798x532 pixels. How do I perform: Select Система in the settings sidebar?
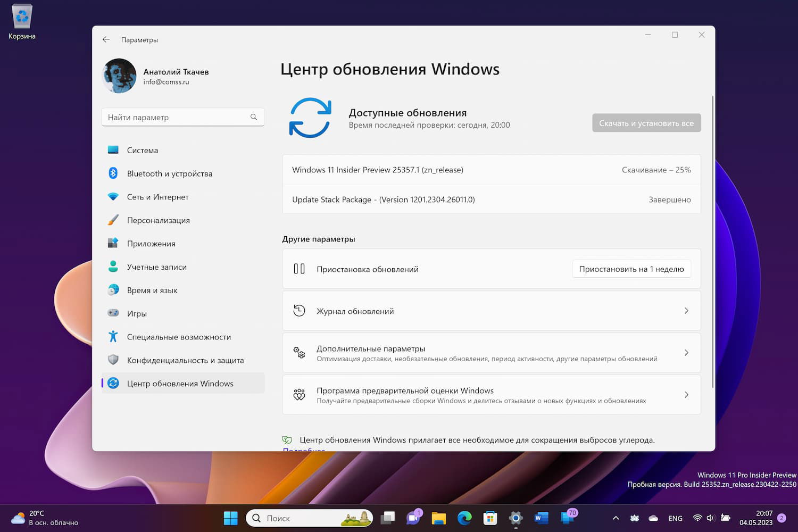click(x=142, y=150)
